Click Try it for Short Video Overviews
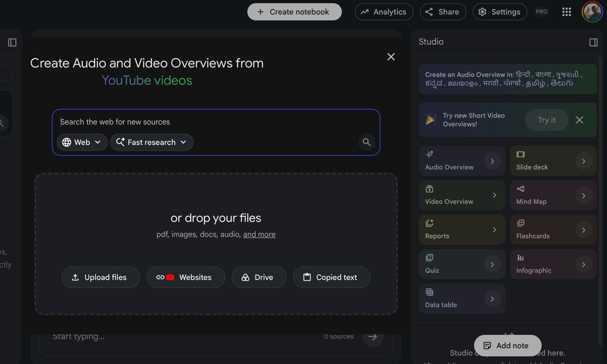Viewport: 607px width, 364px height. [x=547, y=120]
